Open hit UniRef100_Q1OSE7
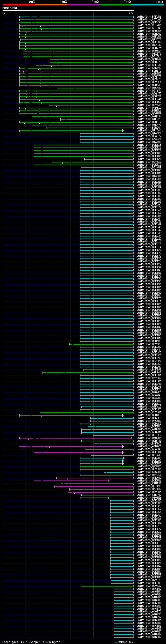166x644 pixels. 149,134
